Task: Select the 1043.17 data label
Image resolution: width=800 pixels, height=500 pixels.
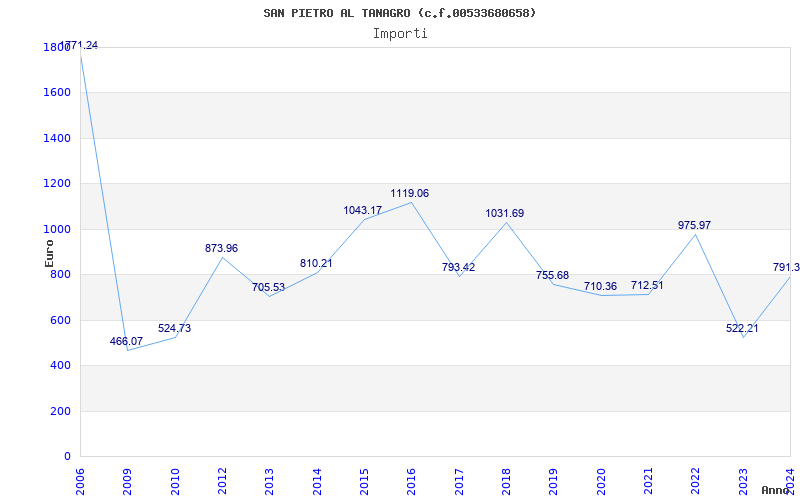Action: click(363, 210)
